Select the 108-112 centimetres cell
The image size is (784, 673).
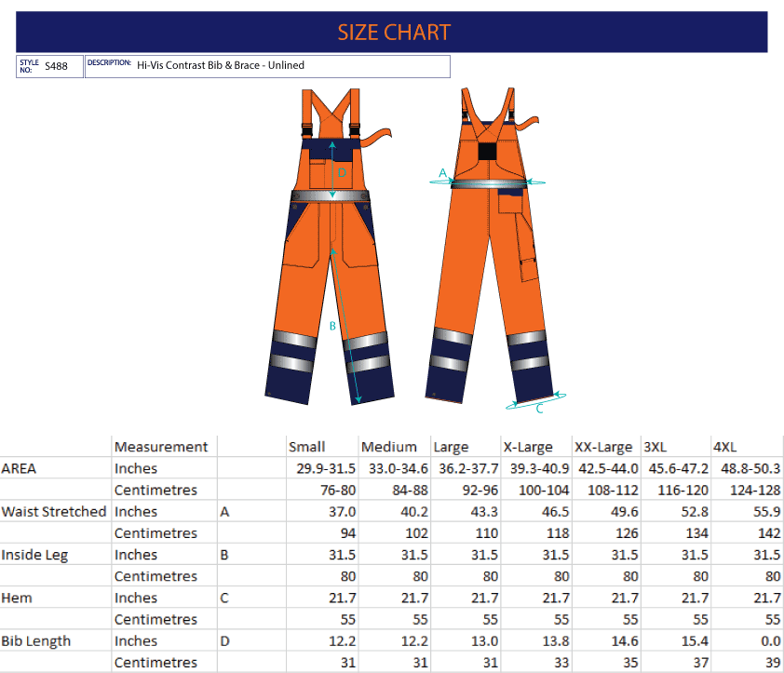click(613, 490)
